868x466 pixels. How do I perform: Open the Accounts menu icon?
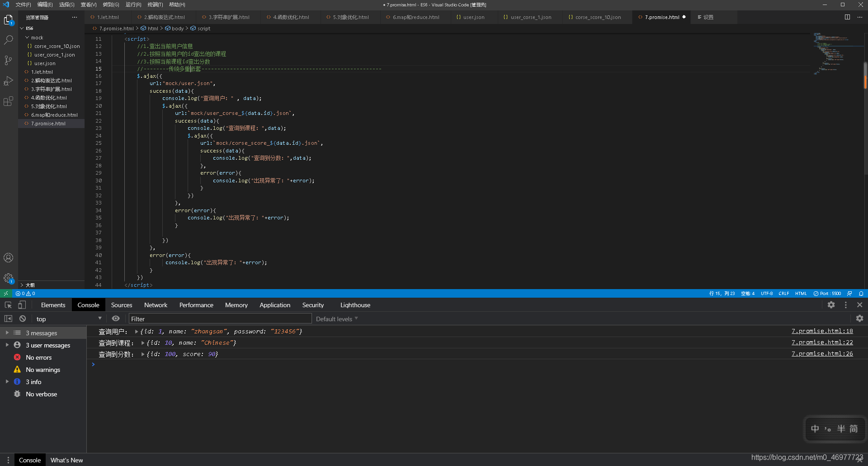pos(9,258)
